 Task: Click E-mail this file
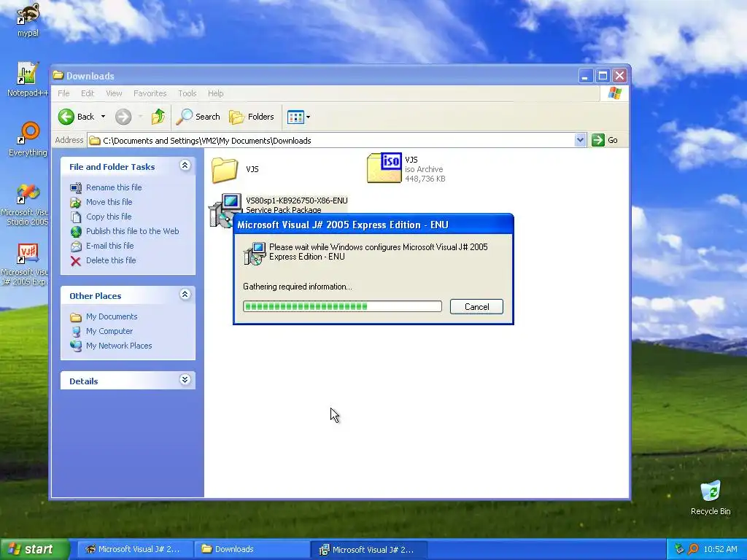click(109, 246)
